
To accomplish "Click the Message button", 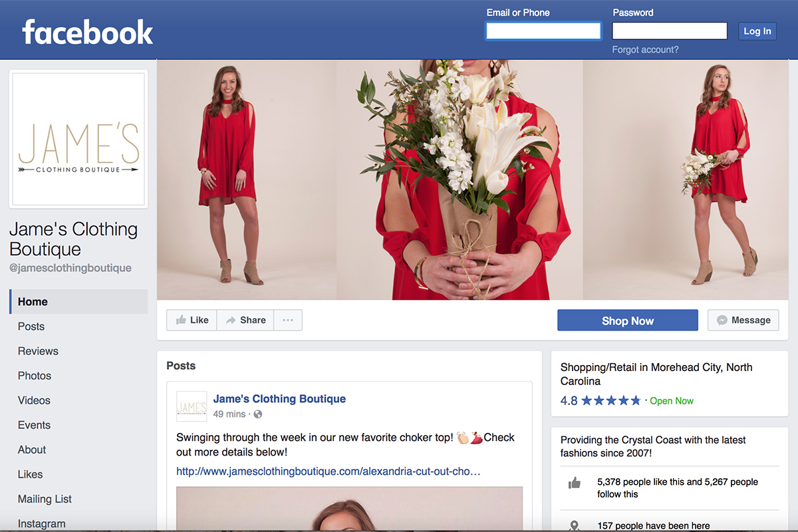I will click(x=743, y=321).
